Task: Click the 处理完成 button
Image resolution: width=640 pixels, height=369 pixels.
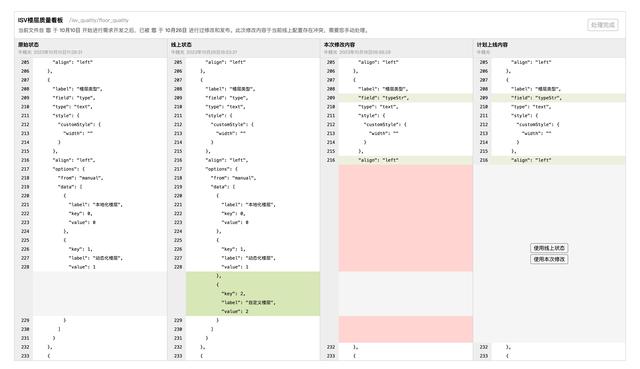Action: (x=602, y=25)
